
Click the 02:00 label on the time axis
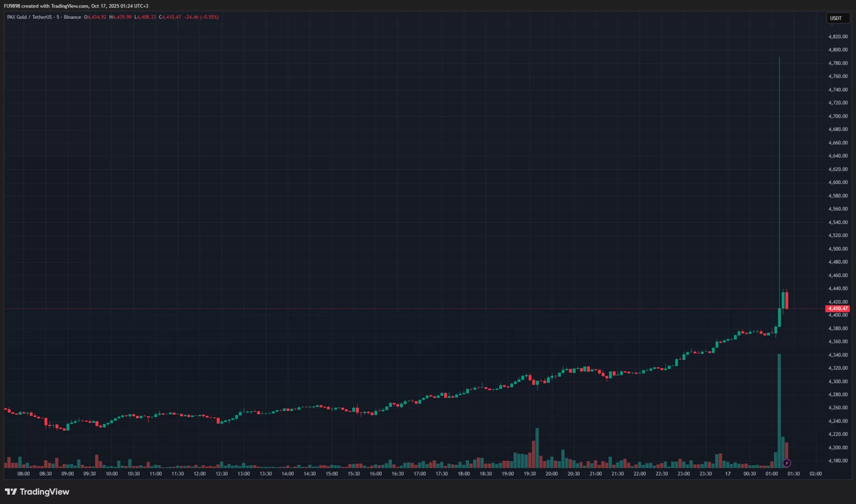click(815, 474)
